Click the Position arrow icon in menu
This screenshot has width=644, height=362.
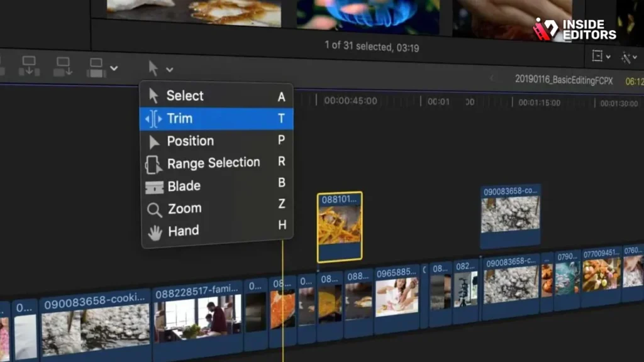point(154,142)
